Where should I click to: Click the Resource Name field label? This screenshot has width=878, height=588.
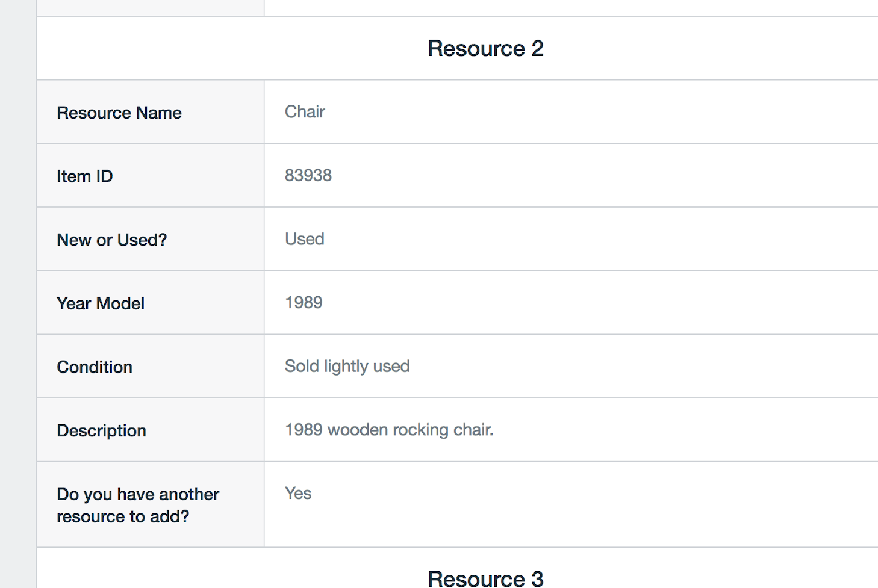(119, 113)
